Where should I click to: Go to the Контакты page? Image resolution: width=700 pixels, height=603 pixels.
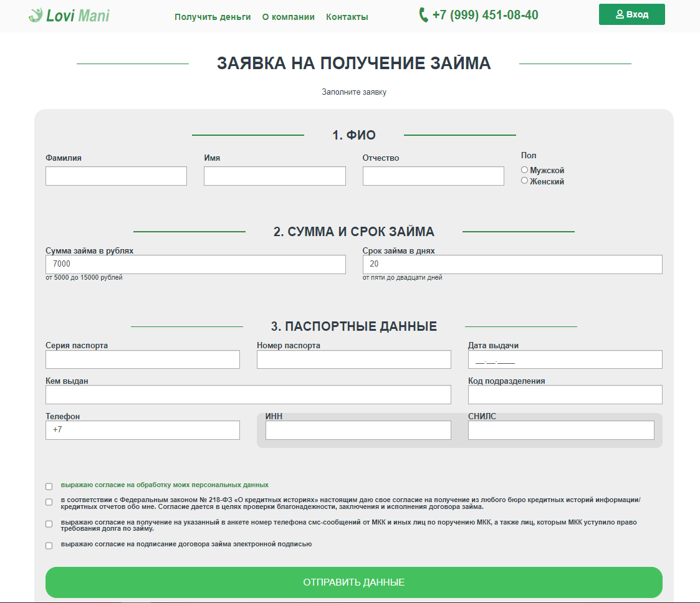[347, 17]
